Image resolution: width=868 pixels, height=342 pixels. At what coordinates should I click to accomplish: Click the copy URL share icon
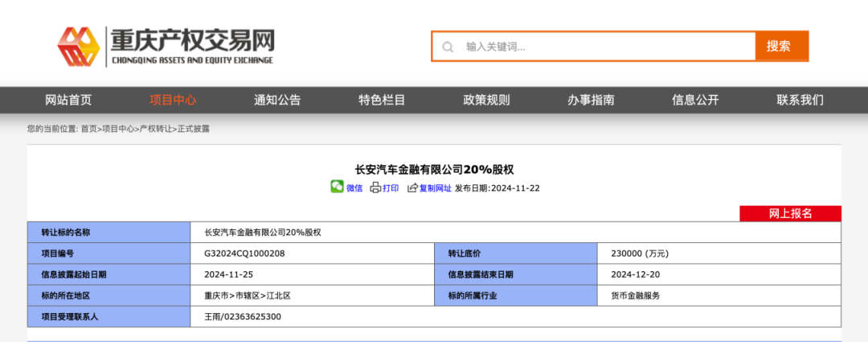(x=412, y=188)
